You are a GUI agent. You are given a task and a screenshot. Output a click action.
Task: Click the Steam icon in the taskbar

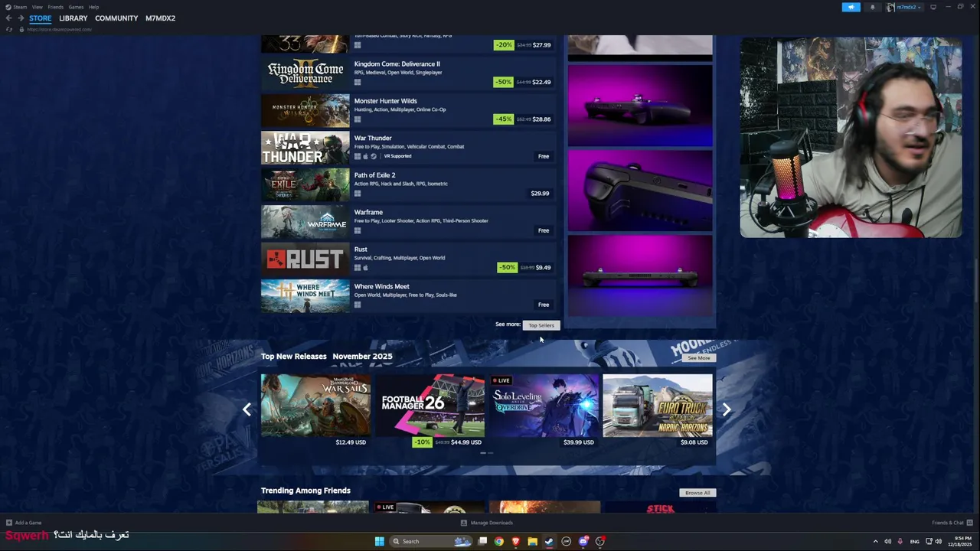click(x=549, y=541)
